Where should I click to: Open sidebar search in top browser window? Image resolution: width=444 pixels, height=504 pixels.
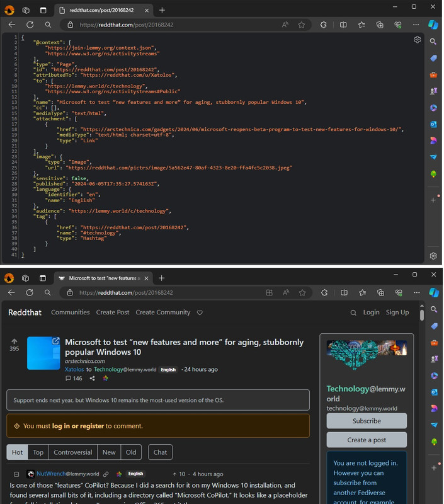tap(433, 42)
